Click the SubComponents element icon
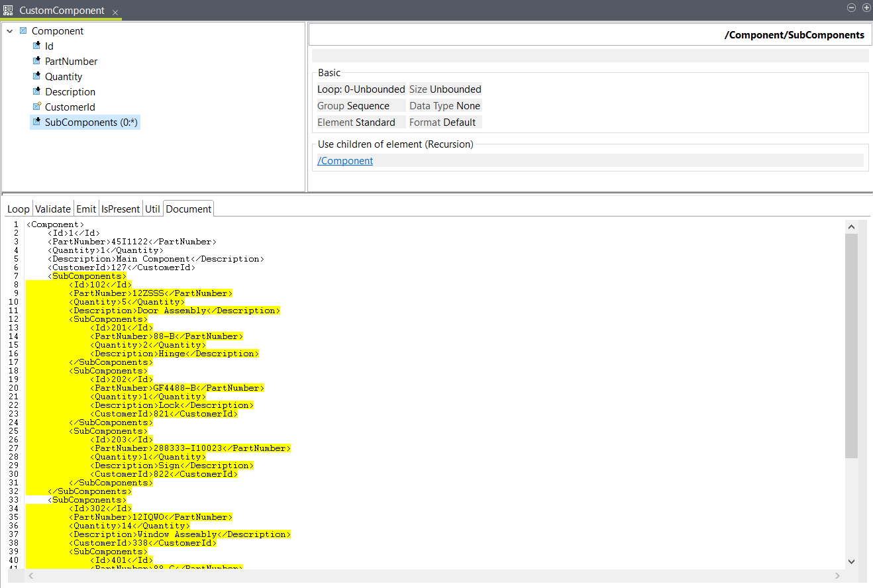Viewport: 873px width, 588px height. pos(37,122)
